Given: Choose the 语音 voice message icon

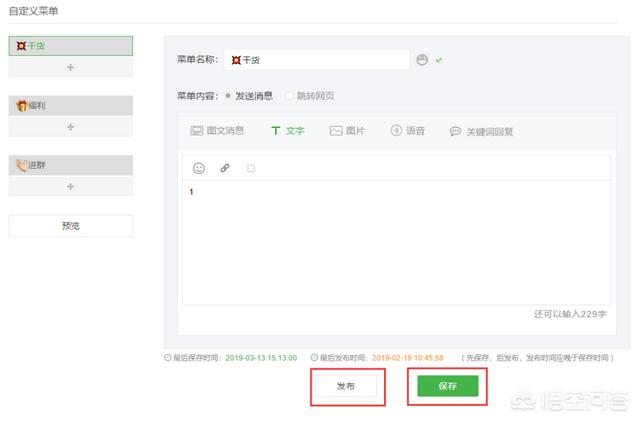Looking at the screenshot, I should click(396, 131).
